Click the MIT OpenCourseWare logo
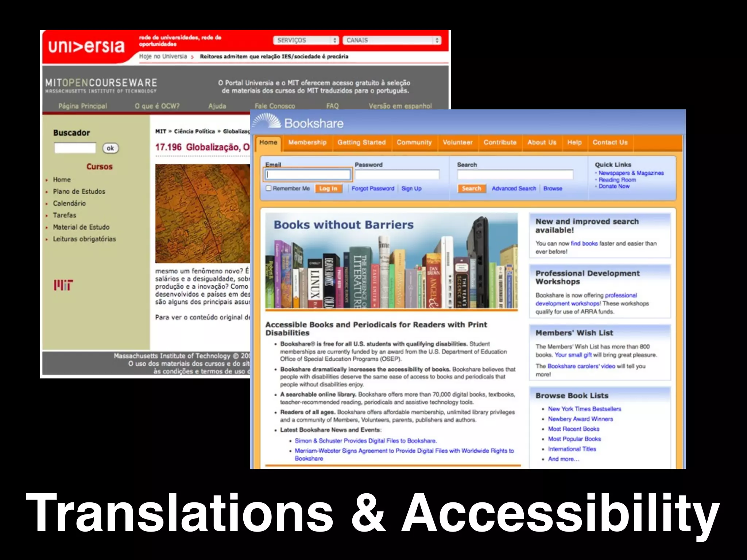The height and width of the screenshot is (560, 747). pyautogui.click(x=101, y=86)
